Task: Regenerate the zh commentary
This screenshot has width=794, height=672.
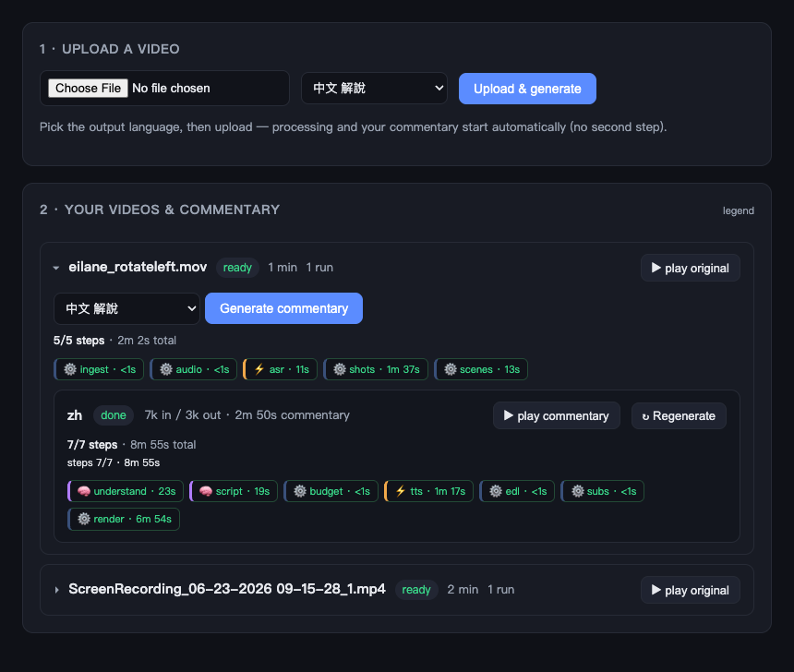Action: 679,415
